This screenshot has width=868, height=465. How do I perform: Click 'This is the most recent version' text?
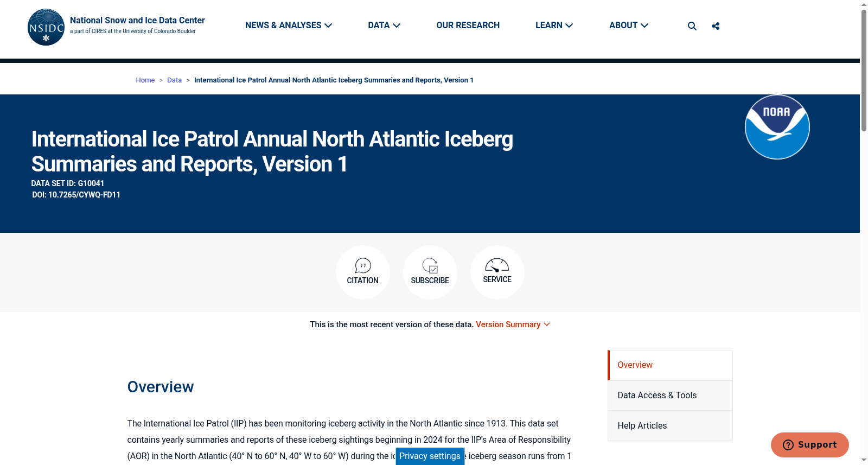coord(392,324)
